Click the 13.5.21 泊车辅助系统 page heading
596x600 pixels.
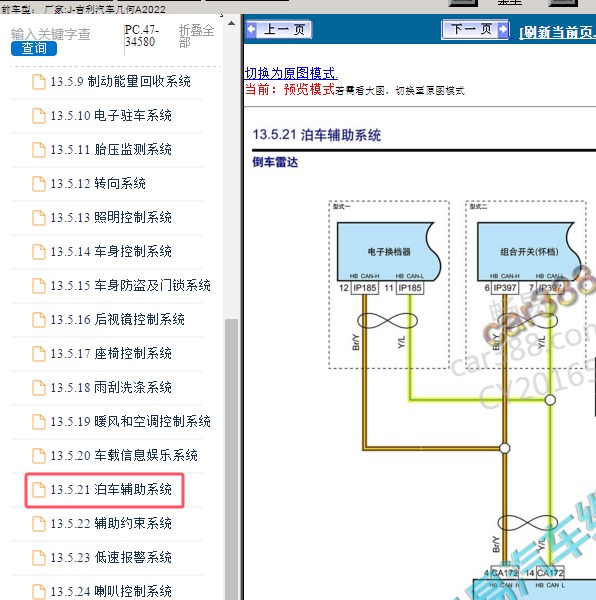pos(317,135)
